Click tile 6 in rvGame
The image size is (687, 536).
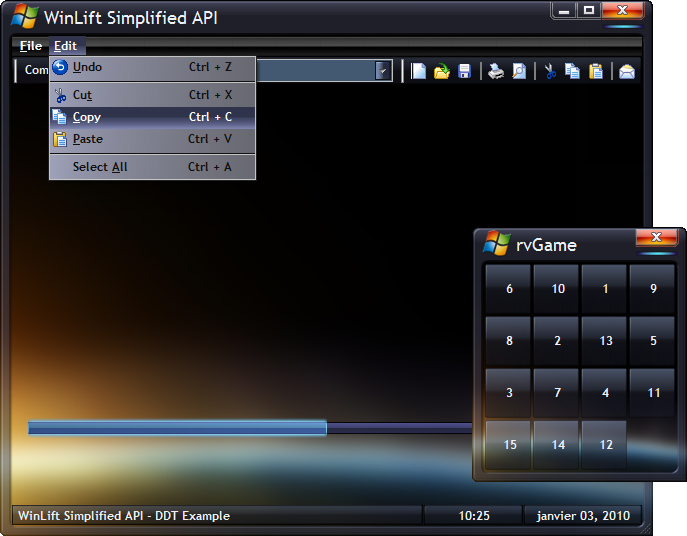click(x=508, y=288)
